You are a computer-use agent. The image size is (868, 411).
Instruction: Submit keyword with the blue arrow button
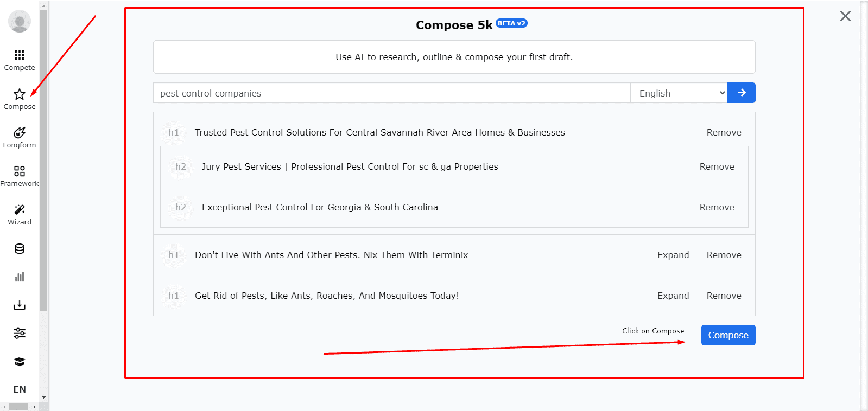point(742,93)
